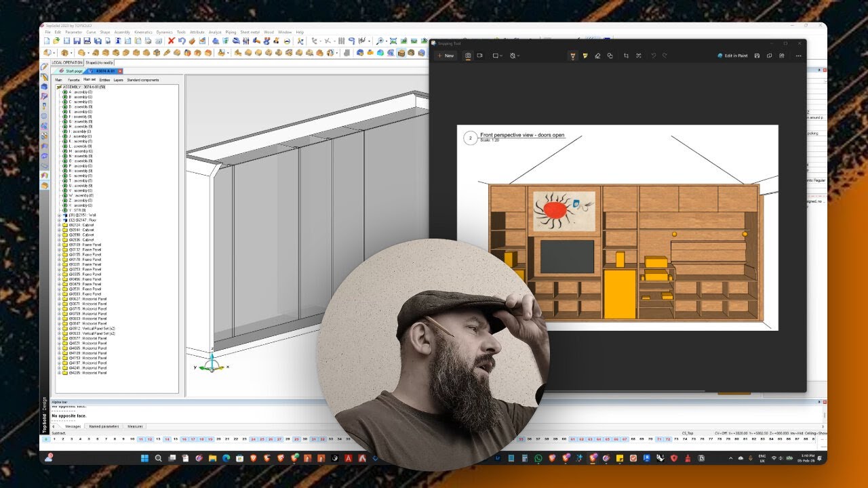Click the Open folder icon in TopSolid toolbar
This screenshot has height=488, width=868.
56,41
